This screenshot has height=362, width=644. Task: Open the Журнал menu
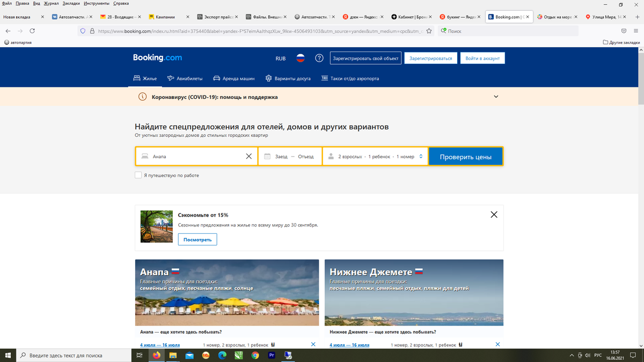pos(51,3)
